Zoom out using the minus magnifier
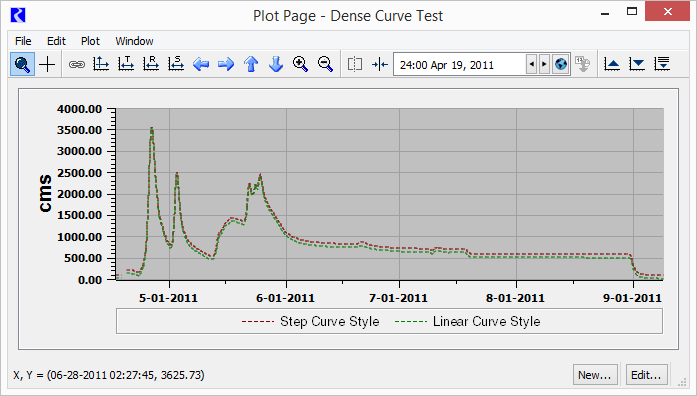This screenshot has width=697, height=396. pos(325,64)
